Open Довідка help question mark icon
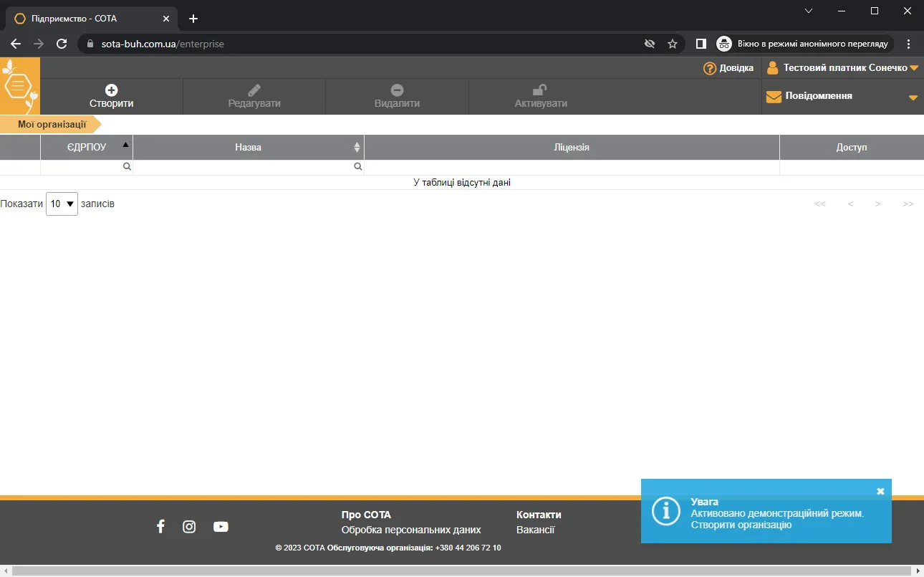Viewport: 924px width, 577px height. [x=710, y=68]
